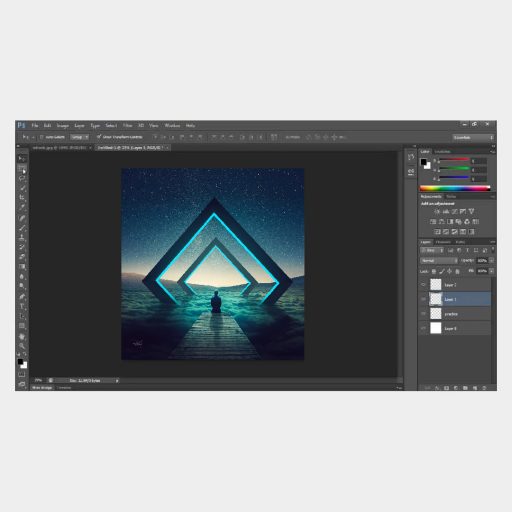
Task: Click the delete layer trash icon
Action: click(484, 388)
